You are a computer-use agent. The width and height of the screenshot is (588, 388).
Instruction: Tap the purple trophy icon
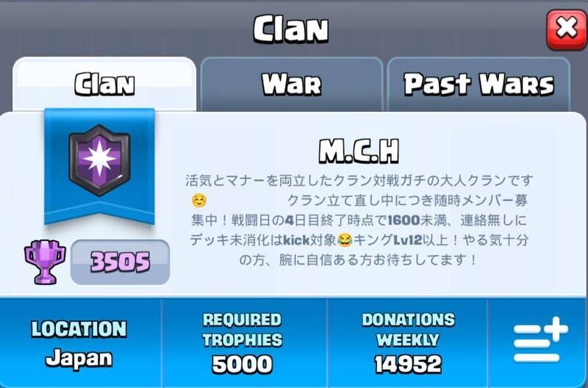(45, 262)
